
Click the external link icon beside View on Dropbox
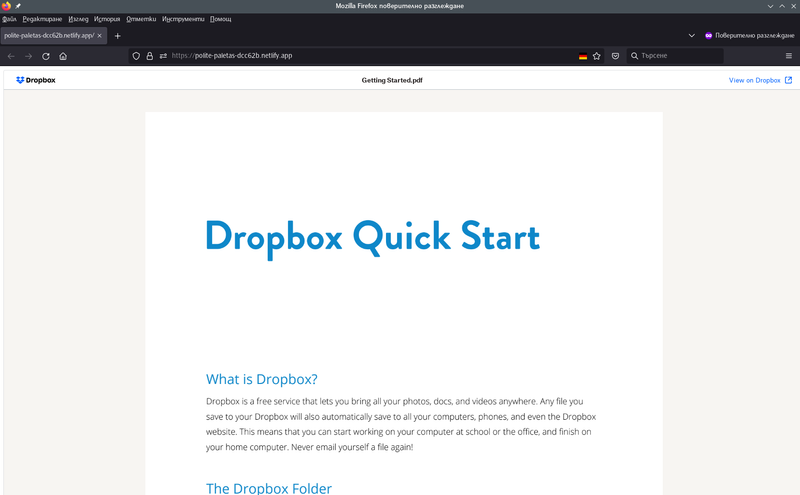click(x=788, y=80)
